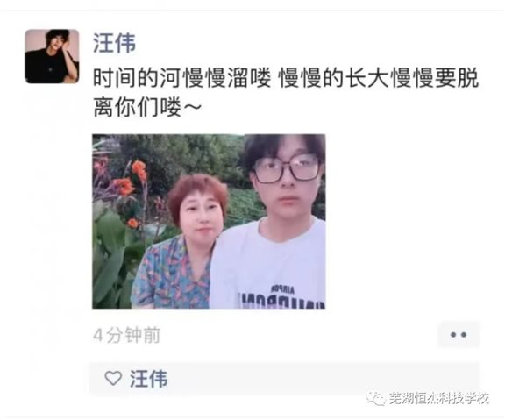Image resolution: width=505 pixels, height=420 pixels.
Task: Click the woman's red-brown hair in the photo
Action: coord(196,192)
